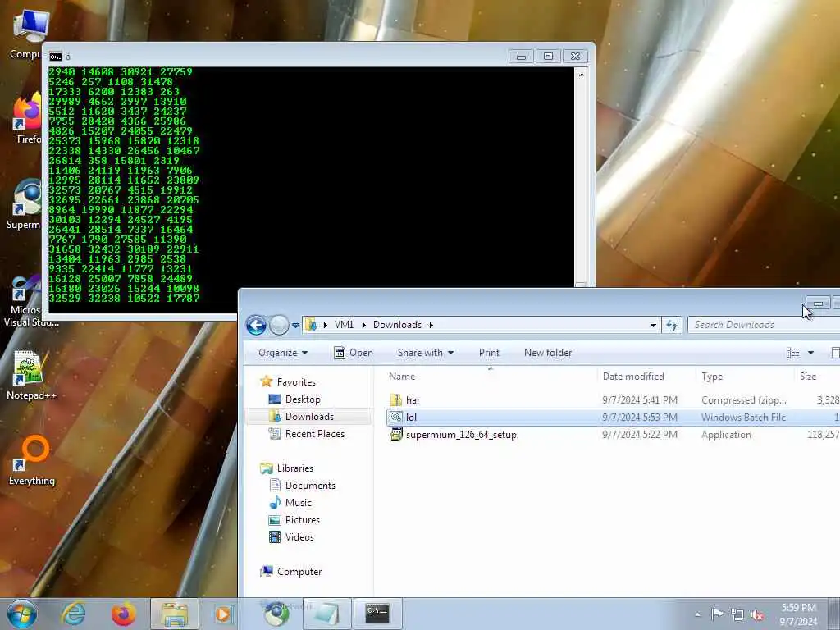The width and height of the screenshot is (840, 630).
Task: Select Supermium desktop shortcut
Action: (x=25, y=204)
